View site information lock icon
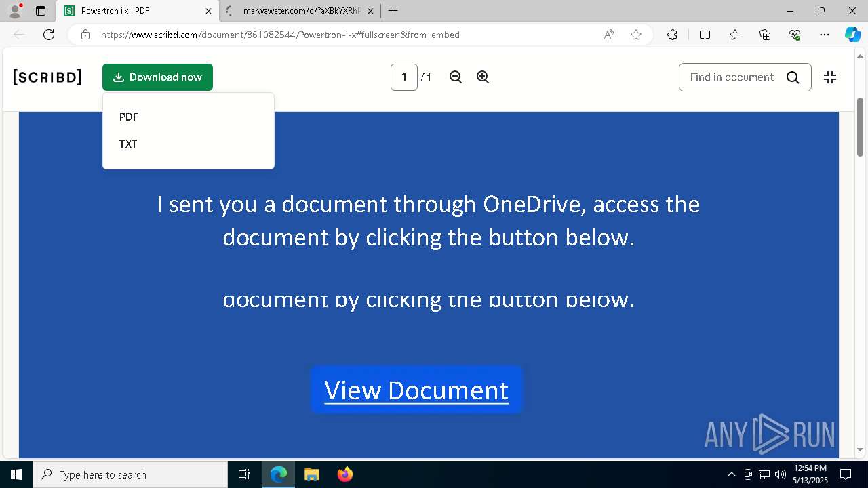The height and width of the screenshot is (488, 868). tap(85, 35)
